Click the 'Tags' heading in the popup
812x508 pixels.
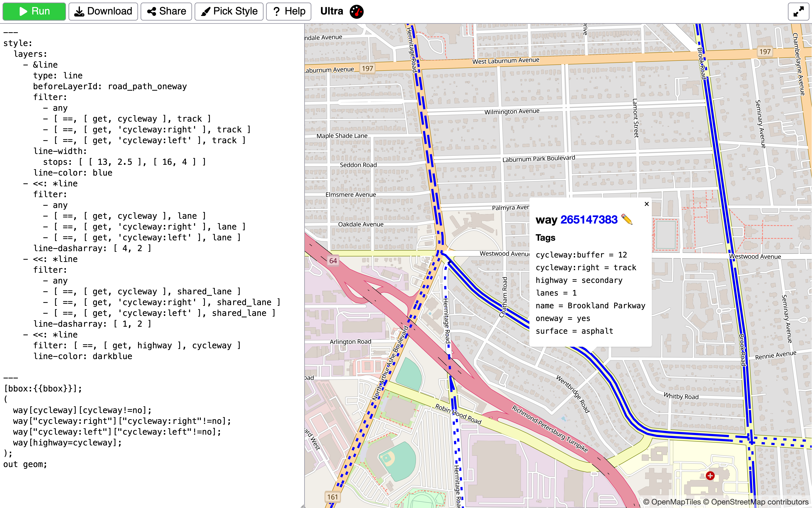[x=545, y=238]
